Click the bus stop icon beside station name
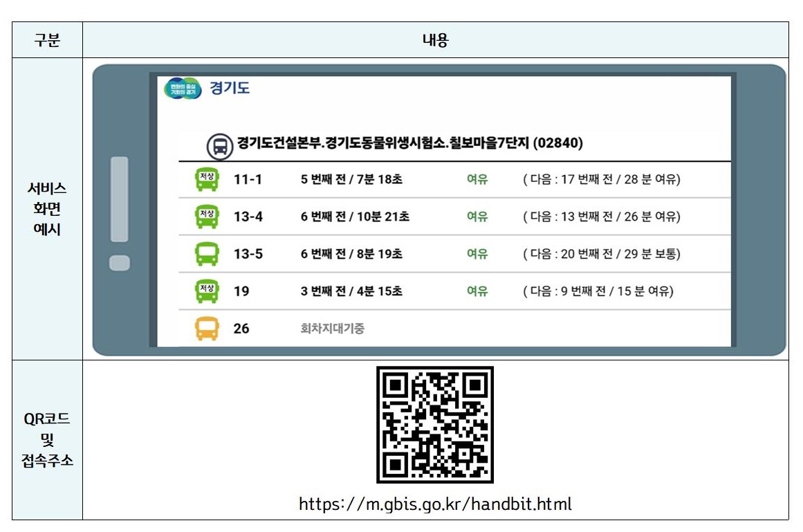The height and width of the screenshot is (532, 803). point(220,146)
